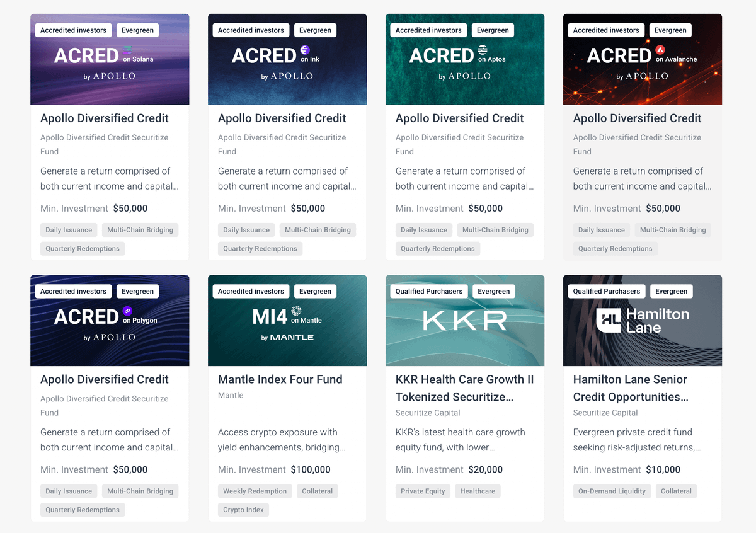Select the Crypto Index tag
Viewport: 756px width, 533px height.
click(x=243, y=509)
